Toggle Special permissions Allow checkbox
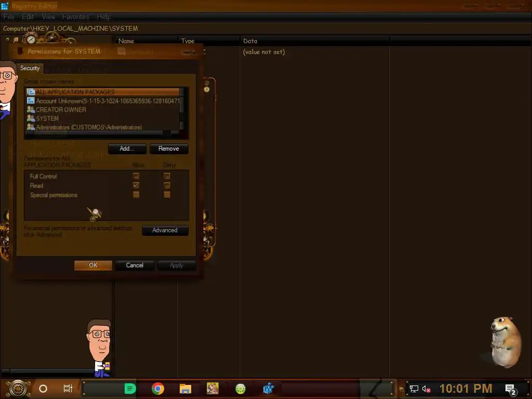 (136, 194)
